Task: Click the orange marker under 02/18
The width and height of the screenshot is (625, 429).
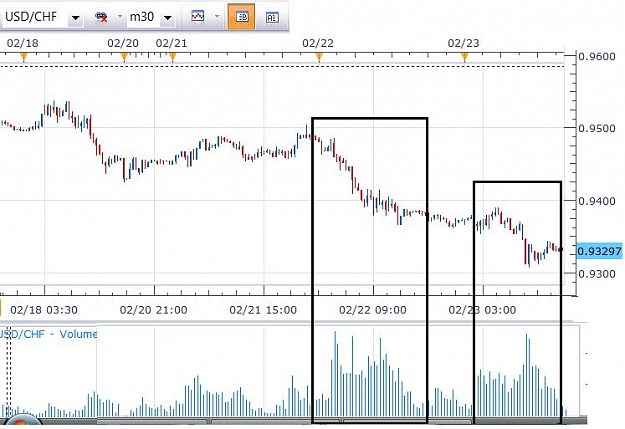Action: pos(24,57)
